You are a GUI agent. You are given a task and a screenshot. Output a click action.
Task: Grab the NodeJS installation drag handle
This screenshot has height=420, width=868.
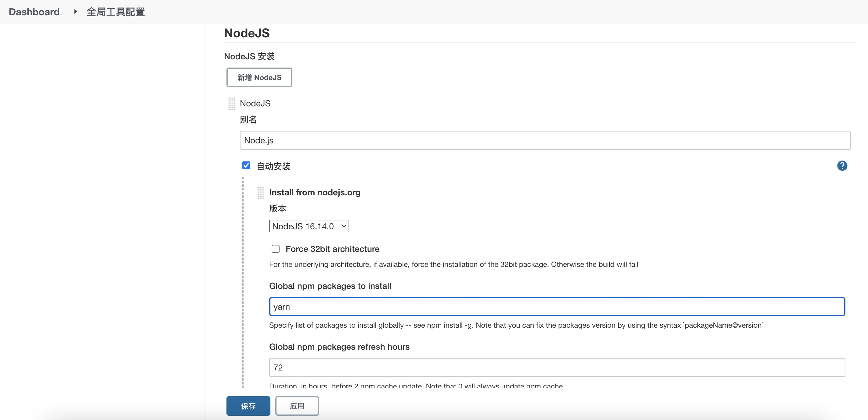231,104
